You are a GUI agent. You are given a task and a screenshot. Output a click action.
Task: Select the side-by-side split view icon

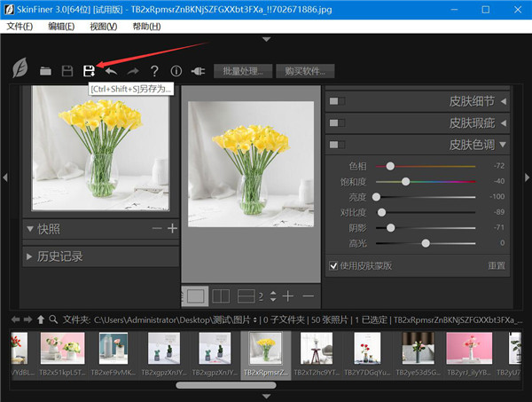[x=222, y=295]
